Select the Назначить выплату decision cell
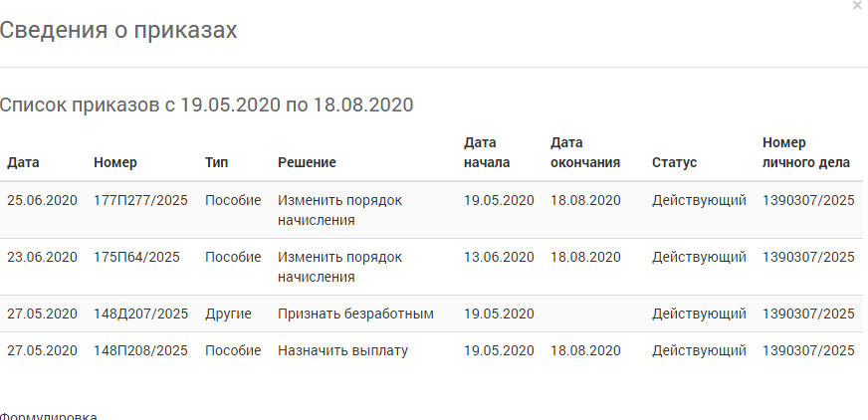 point(342,351)
